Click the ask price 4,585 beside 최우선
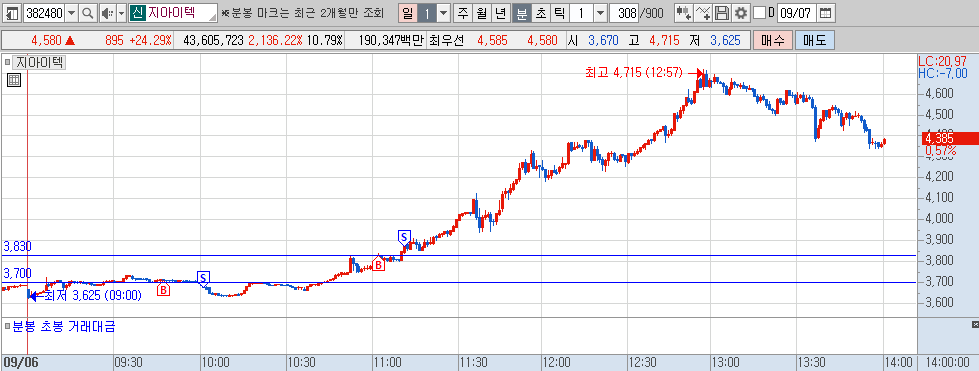The height and width of the screenshot is (371, 979). 492,41
